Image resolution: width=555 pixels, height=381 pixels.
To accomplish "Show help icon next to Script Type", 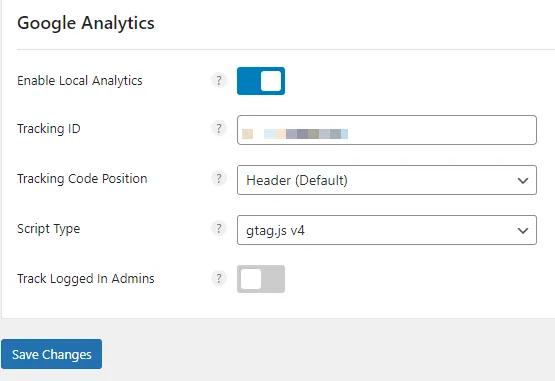I will (219, 228).
